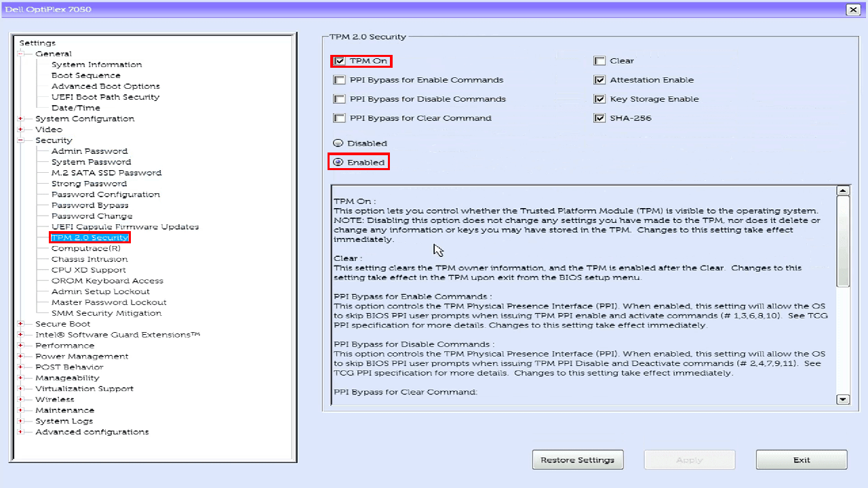868x488 pixels.
Task: Expand the System Logs node
Action: [21, 422]
